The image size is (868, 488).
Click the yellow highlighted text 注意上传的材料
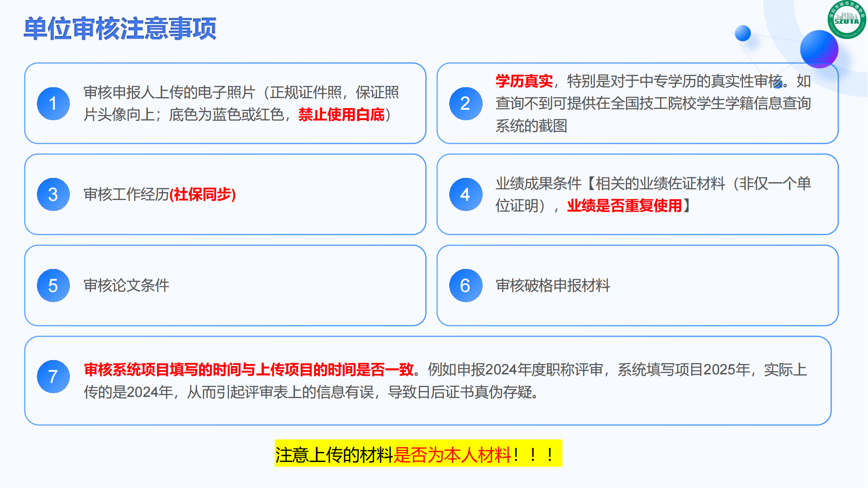point(334,455)
